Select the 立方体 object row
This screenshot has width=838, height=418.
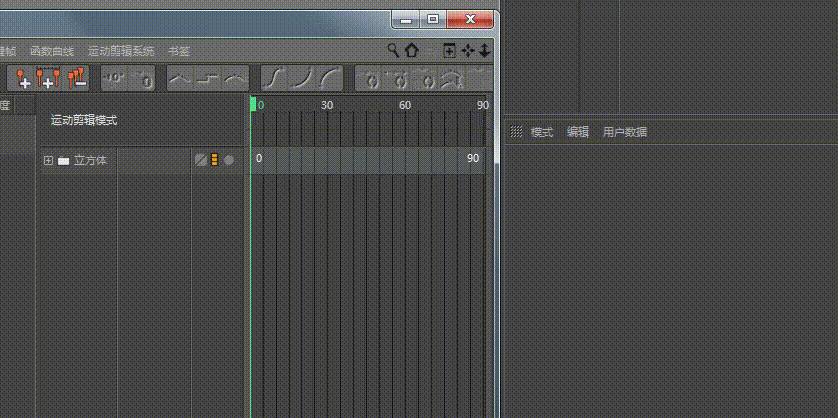tap(143, 160)
